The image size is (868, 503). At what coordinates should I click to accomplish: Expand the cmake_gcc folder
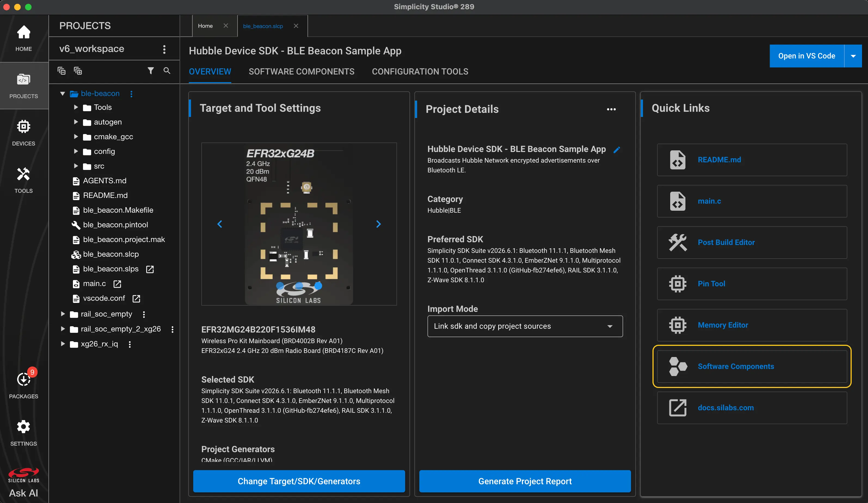(x=76, y=137)
